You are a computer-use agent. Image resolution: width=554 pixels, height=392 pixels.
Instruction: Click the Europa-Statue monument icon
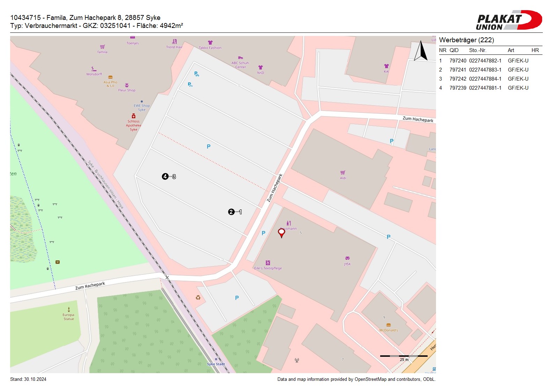click(x=69, y=309)
